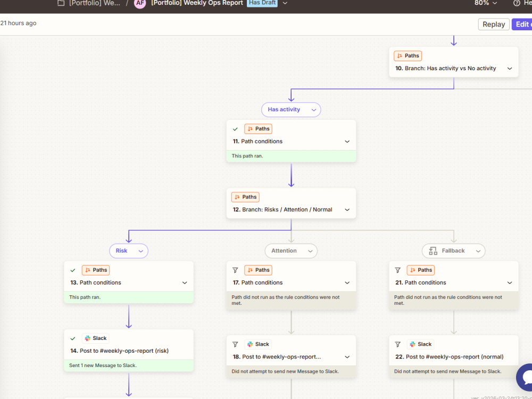Expand step 21 Path conditions chevron
The width and height of the screenshot is (532, 399).
[x=510, y=282]
